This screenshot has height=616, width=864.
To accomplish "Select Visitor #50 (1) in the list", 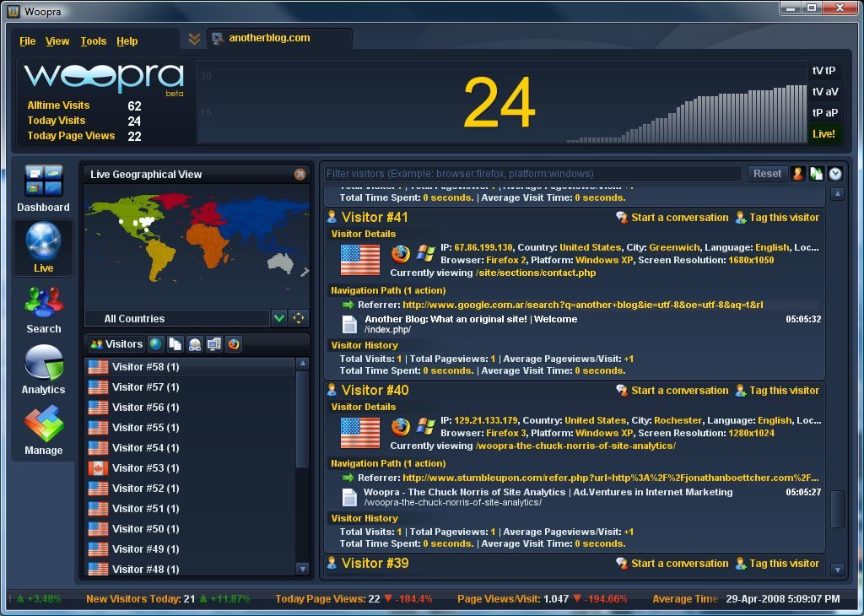I will point(191,529).
